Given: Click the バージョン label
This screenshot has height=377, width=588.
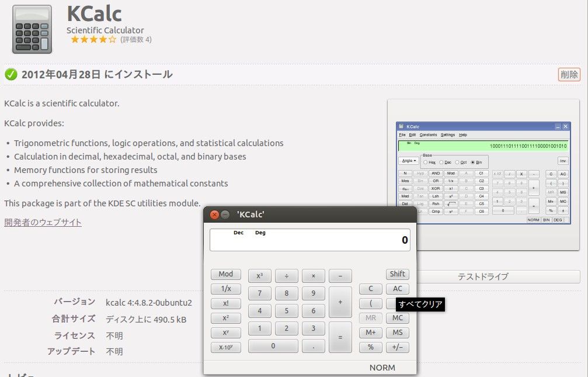Looking at the screenshot, I should click(75, 302).
